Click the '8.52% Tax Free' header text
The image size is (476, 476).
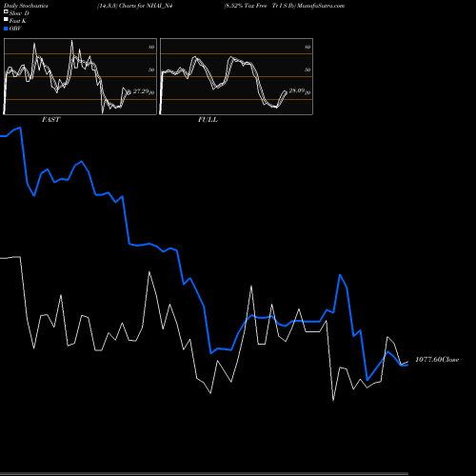point(246,6)
